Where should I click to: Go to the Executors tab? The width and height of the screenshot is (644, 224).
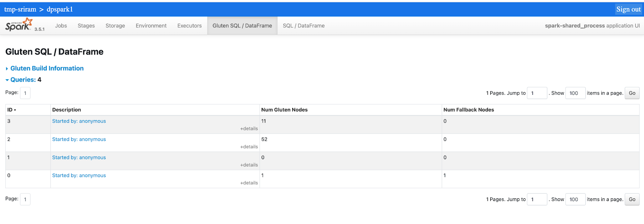pos(190,26)
